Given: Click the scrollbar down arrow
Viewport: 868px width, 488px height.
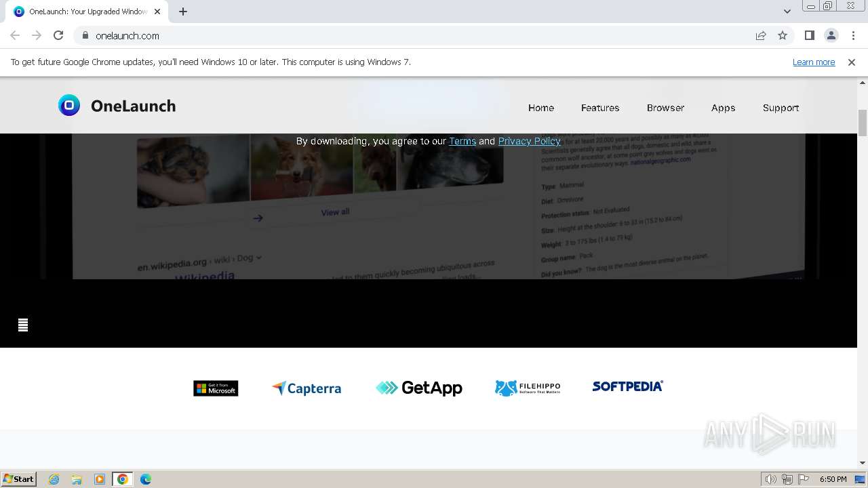Looking at the screenshot, I should [x=863, y=463].
